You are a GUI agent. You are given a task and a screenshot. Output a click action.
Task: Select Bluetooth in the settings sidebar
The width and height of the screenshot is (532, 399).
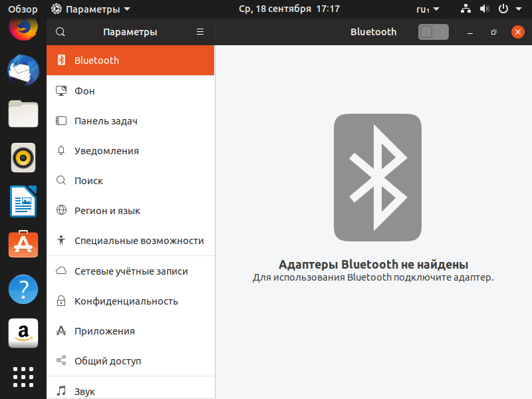coord(130,60)
